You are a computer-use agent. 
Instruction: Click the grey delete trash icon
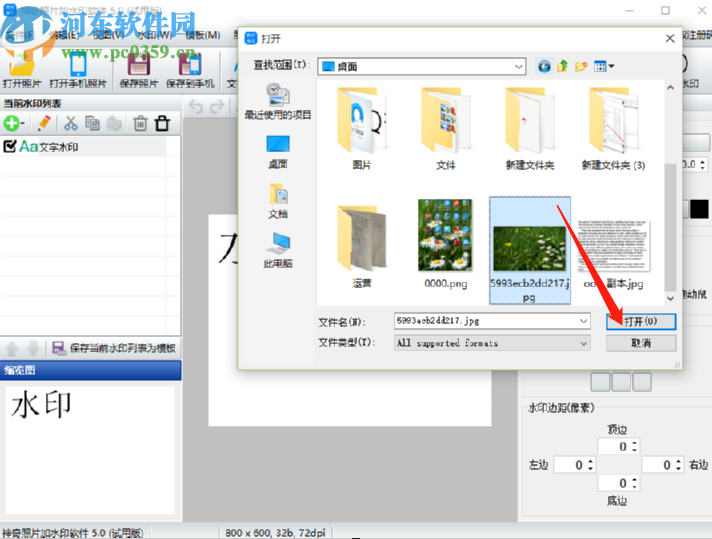click(x=140, y=123)
